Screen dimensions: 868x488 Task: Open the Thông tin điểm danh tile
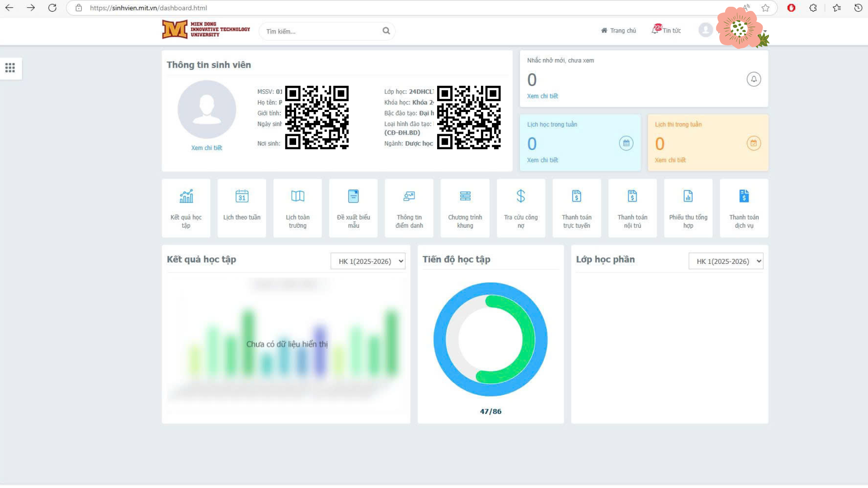pos(409,208)
